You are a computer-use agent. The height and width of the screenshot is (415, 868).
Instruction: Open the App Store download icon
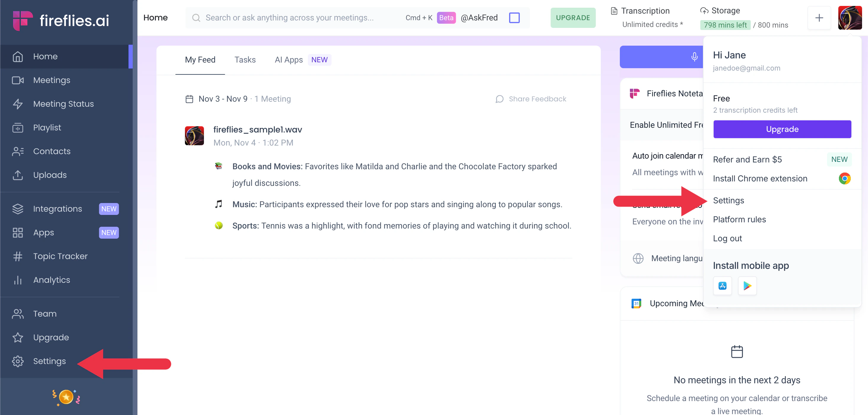(722, 286)
